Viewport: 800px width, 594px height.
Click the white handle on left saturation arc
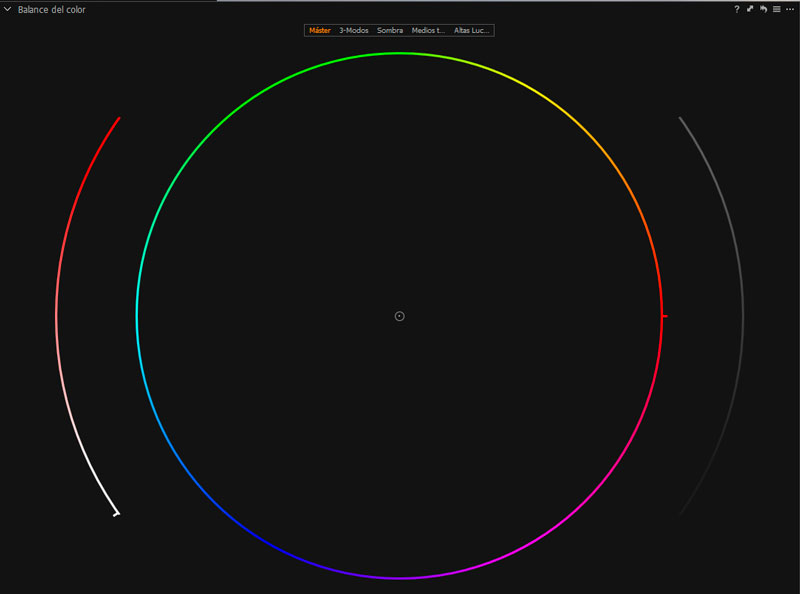coord(117,514)
